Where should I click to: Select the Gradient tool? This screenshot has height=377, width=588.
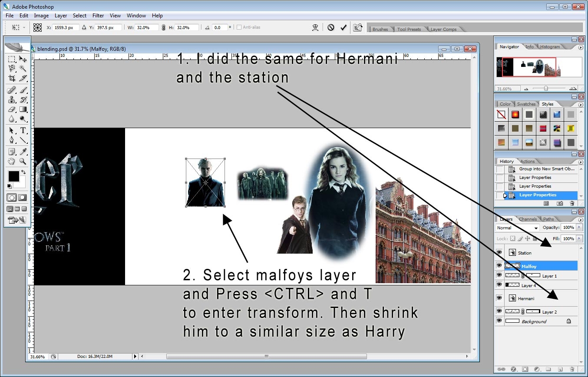coord(23,109)
